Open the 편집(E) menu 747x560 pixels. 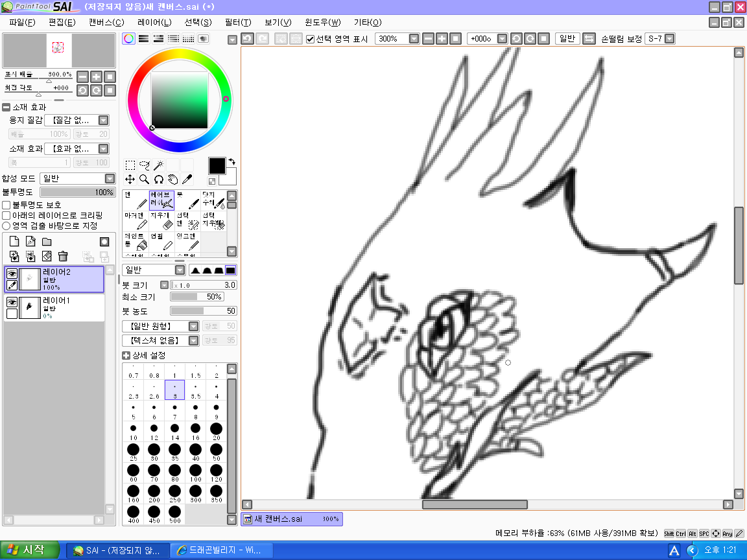tap(62, 23)
